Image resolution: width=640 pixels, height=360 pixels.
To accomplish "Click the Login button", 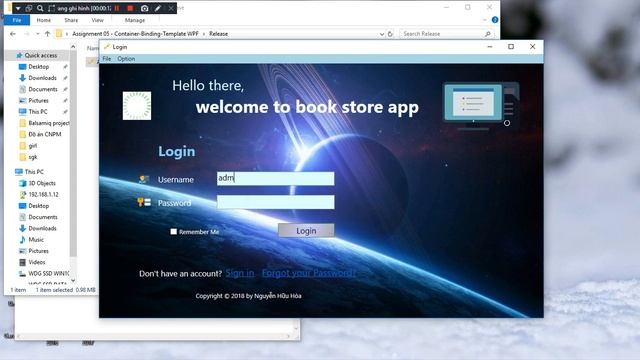I will [x=306, y=231].
